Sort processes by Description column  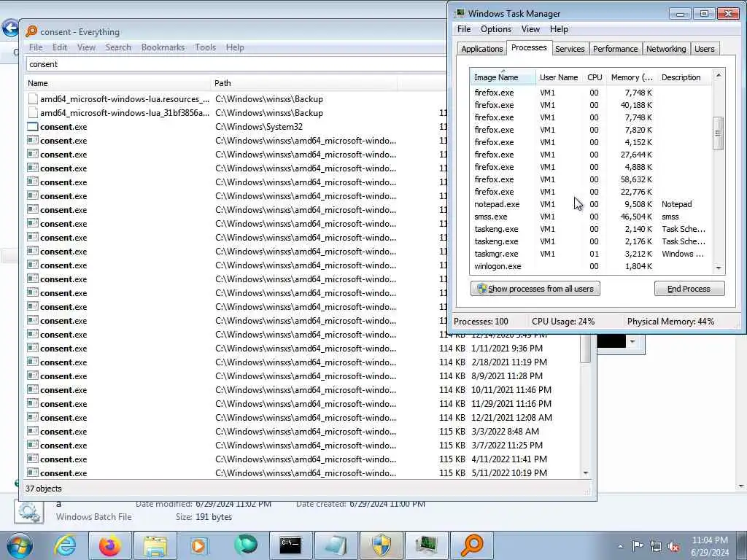pos(684,77)
